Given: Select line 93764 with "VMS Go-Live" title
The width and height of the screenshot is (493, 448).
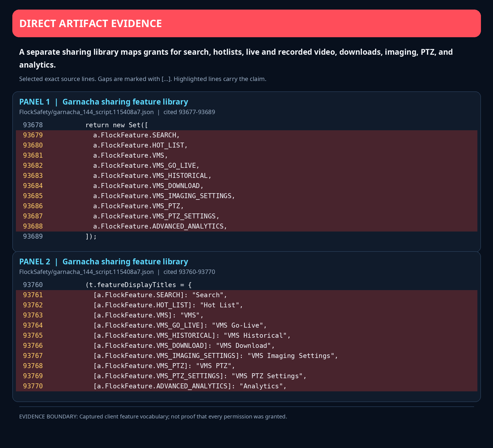Looking at the screenshot, I should point(246,325).
